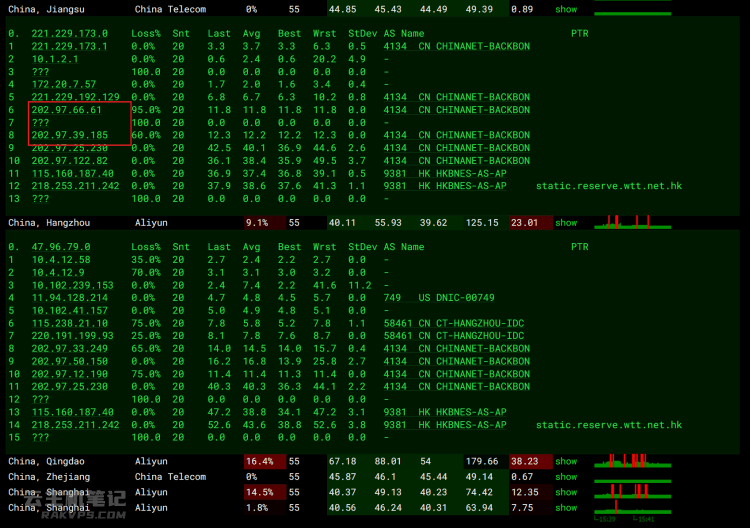Expand trace via show on Shanghai 14.5% row
Viewport: 750px width, 528px height.
[x=566, y=492]
